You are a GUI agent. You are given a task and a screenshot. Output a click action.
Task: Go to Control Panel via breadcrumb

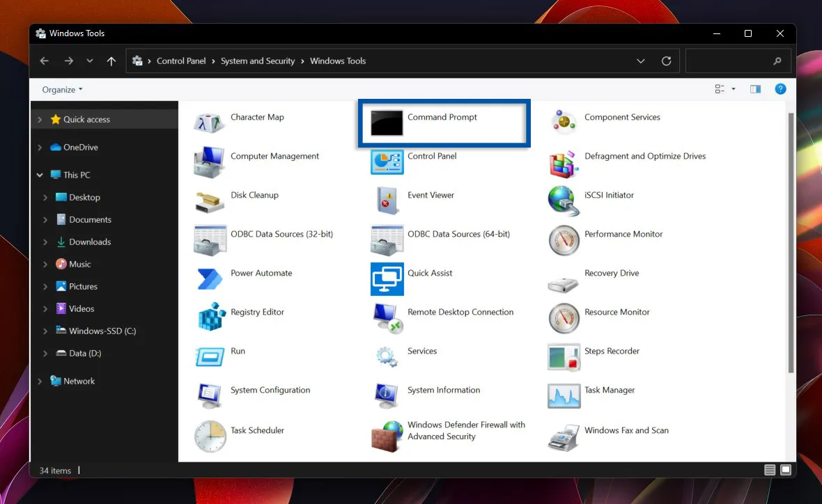click(181, 61)
